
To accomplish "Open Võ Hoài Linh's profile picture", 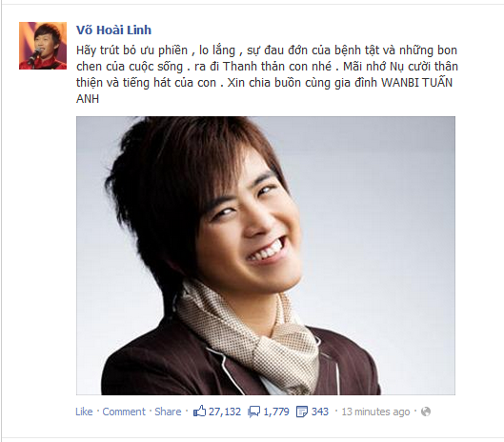I will [43, 46].
